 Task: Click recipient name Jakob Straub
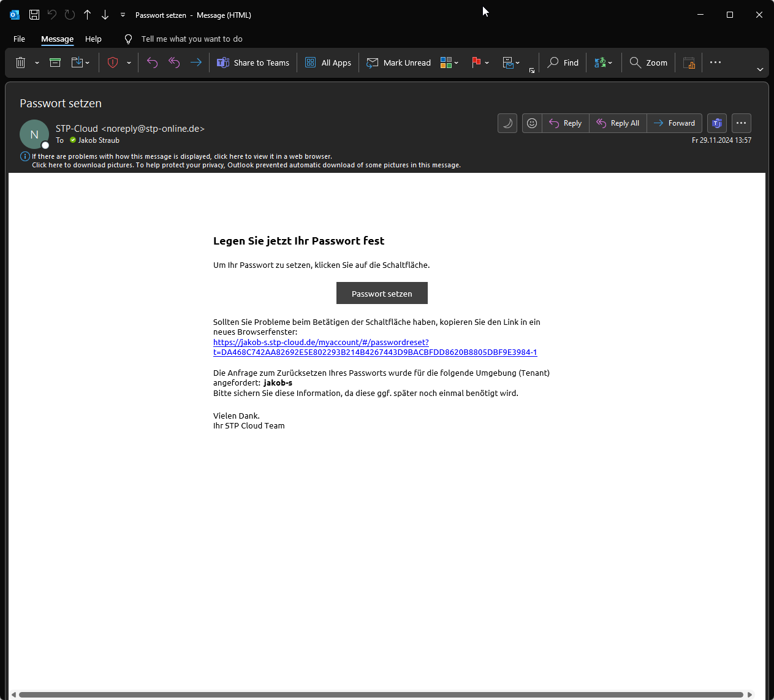click(x=99, y=140)
